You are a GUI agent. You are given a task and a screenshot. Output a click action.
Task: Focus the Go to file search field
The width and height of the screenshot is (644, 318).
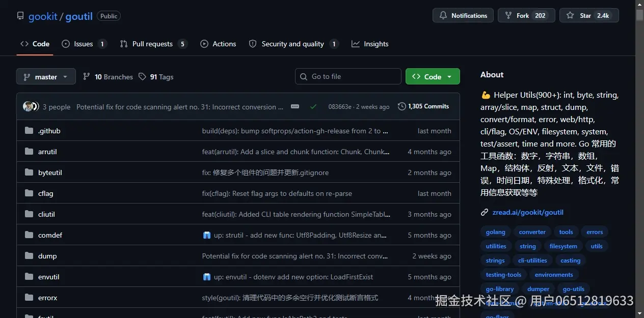click(x=348, y=76)
